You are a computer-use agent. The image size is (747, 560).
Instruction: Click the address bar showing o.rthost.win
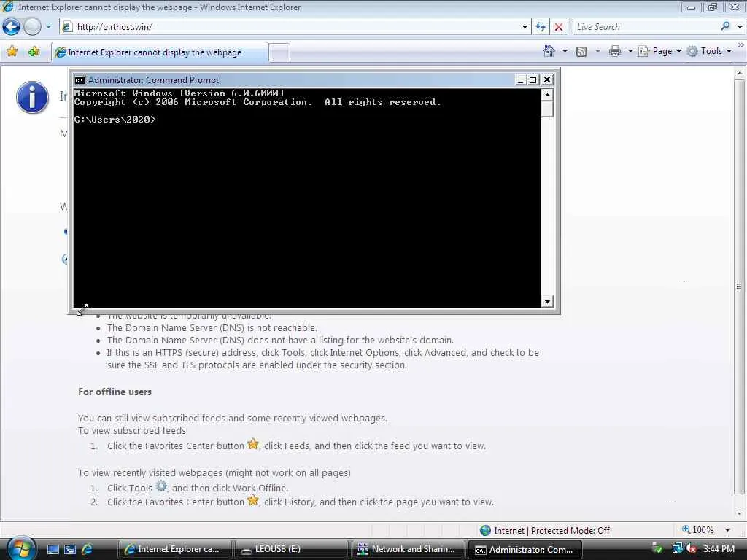290,27
